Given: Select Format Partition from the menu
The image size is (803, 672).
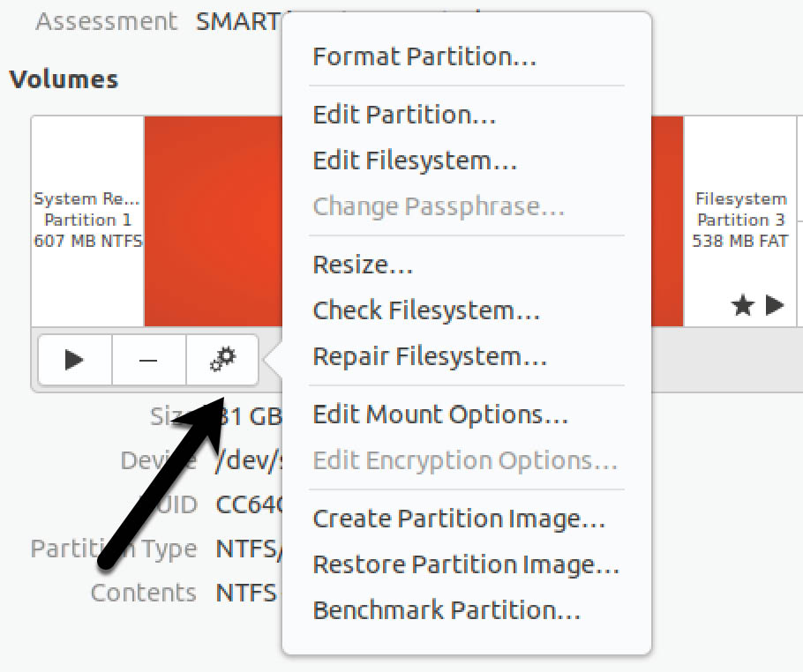Looking at the screenshot, I should tap(424, 57).
